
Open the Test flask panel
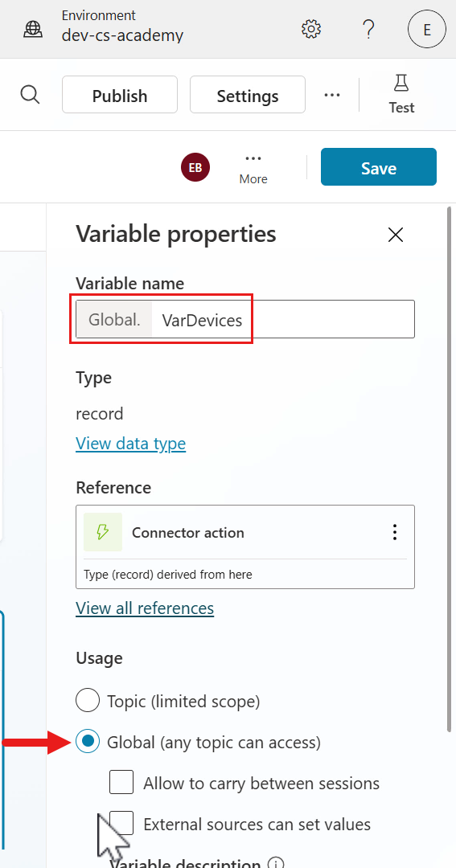(401, 94)
